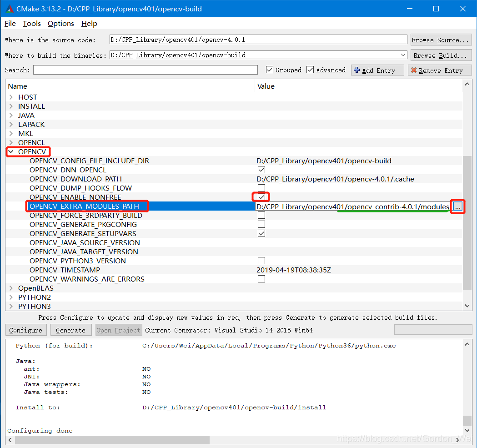Viewport: 477px width, 448px height.
Task: Uncheck OPENCV_ENABLE_NONFREE
Action: point(261,196)
